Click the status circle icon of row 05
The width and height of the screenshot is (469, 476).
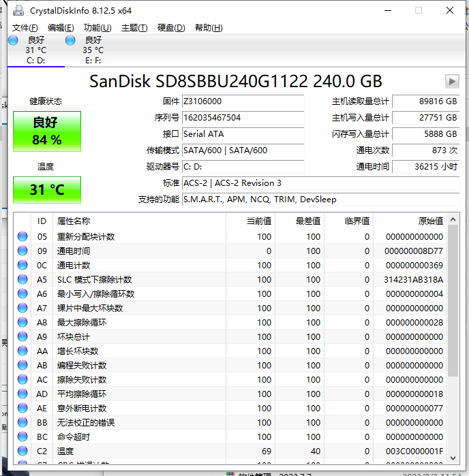click(22, 236)
